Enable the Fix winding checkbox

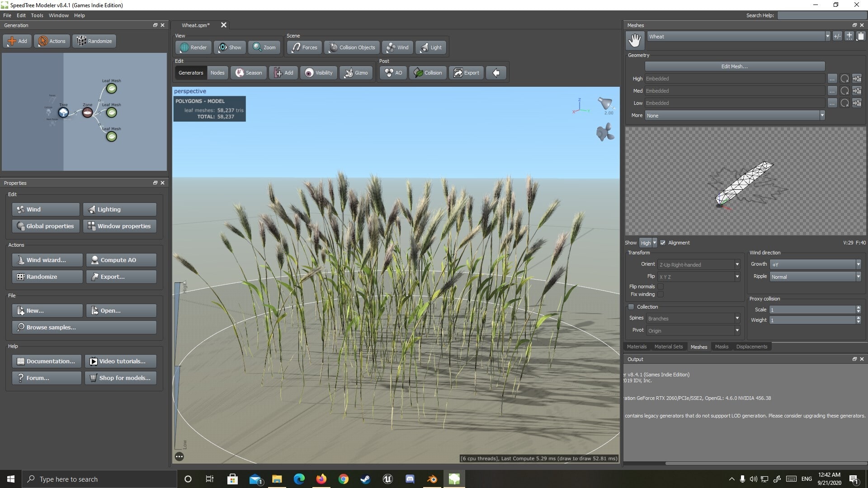[x=660, y=294]
